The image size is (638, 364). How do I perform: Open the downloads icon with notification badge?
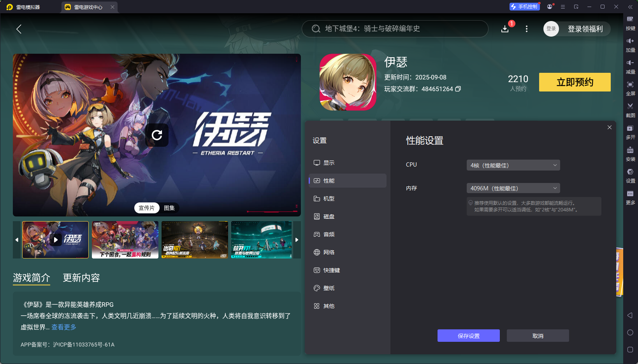click(505, 29)
